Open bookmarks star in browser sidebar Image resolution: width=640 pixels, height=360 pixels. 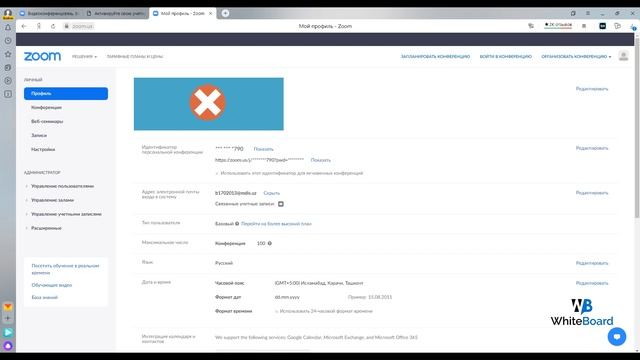8,54
